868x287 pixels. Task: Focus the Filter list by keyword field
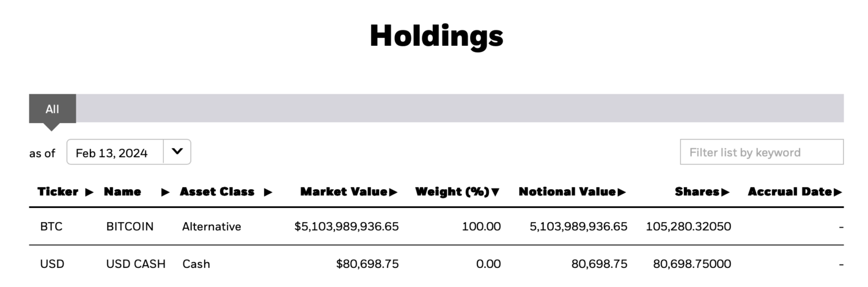761,153
